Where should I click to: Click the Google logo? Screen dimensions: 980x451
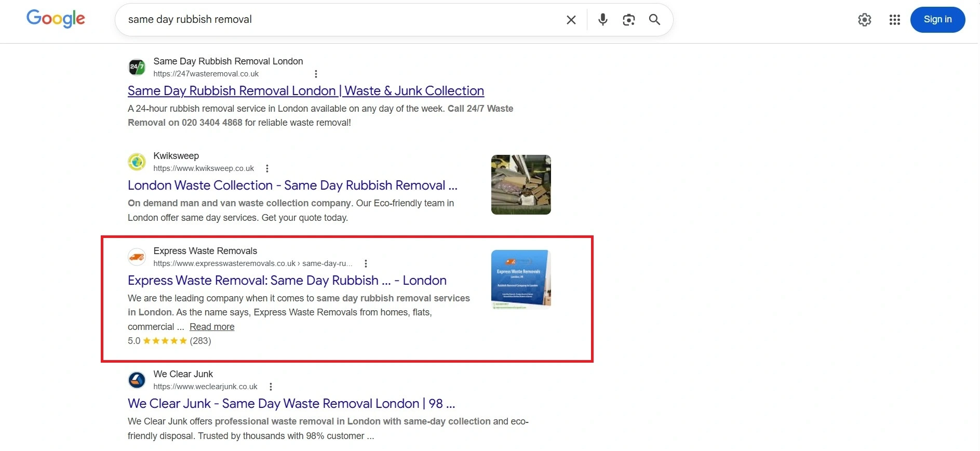[56, 19]
